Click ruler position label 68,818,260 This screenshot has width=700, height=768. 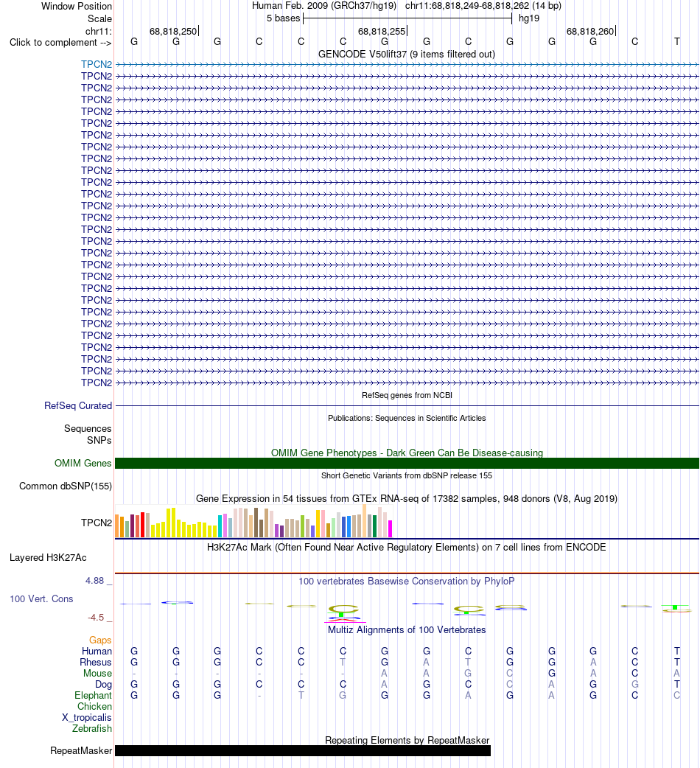[x=590, y=32]
